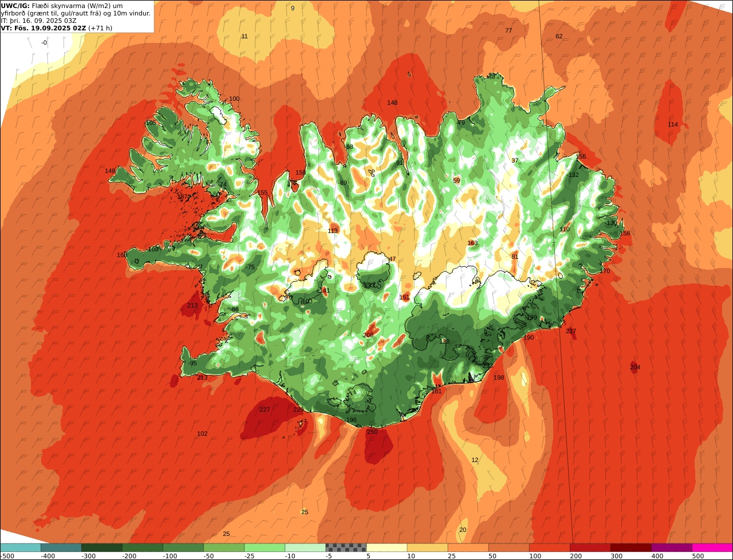Click the legend swatch between -100 and -50

coord(183,547)
